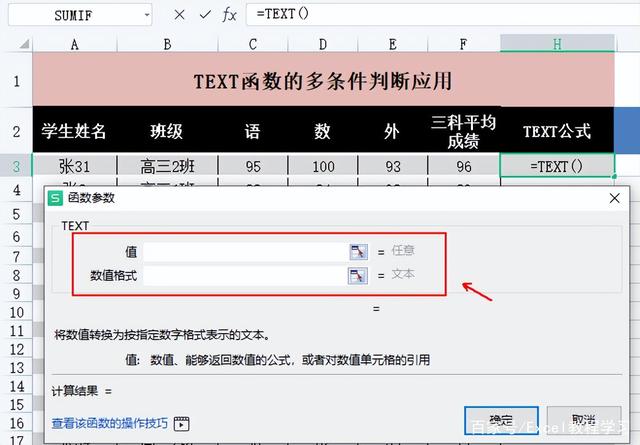640x445 pixels.
Task: Close the 函数参数 dialog
Action: [x=614, y=198]
